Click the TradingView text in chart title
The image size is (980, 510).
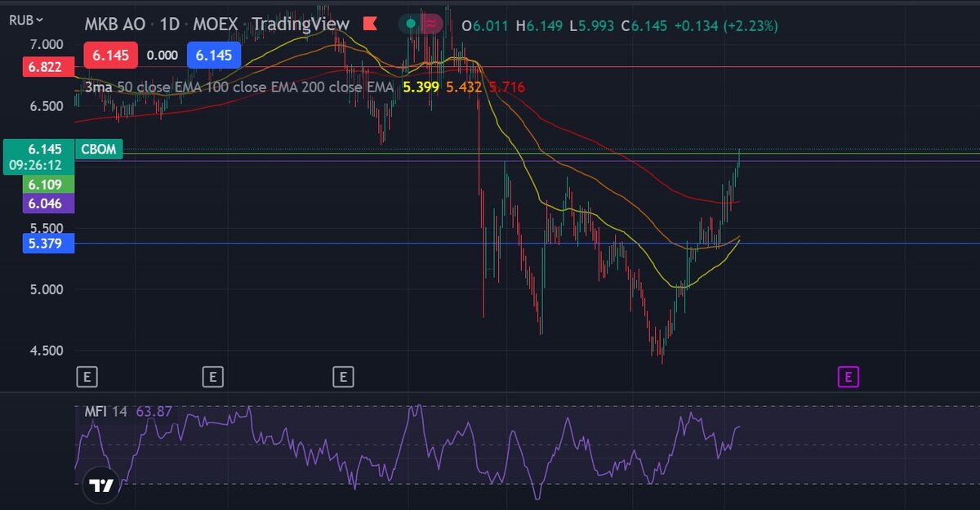tap(301, 25)
